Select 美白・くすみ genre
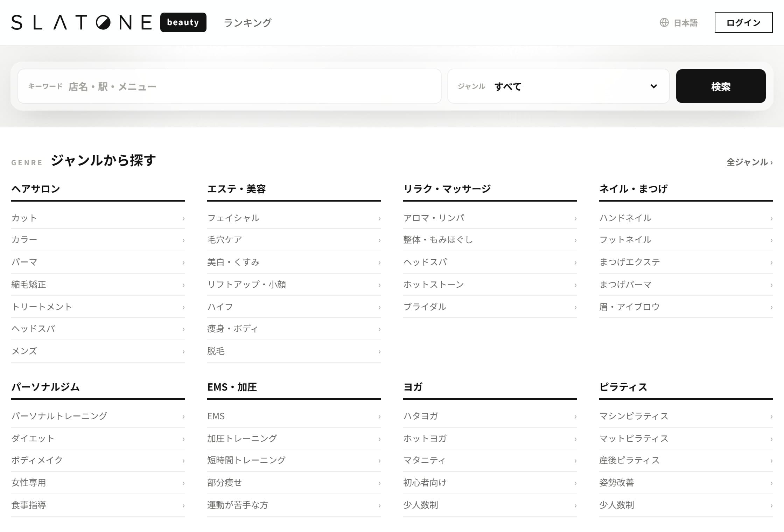Viewport: 784px width, 532px height. pyautogui.click(x=294, y=262)
